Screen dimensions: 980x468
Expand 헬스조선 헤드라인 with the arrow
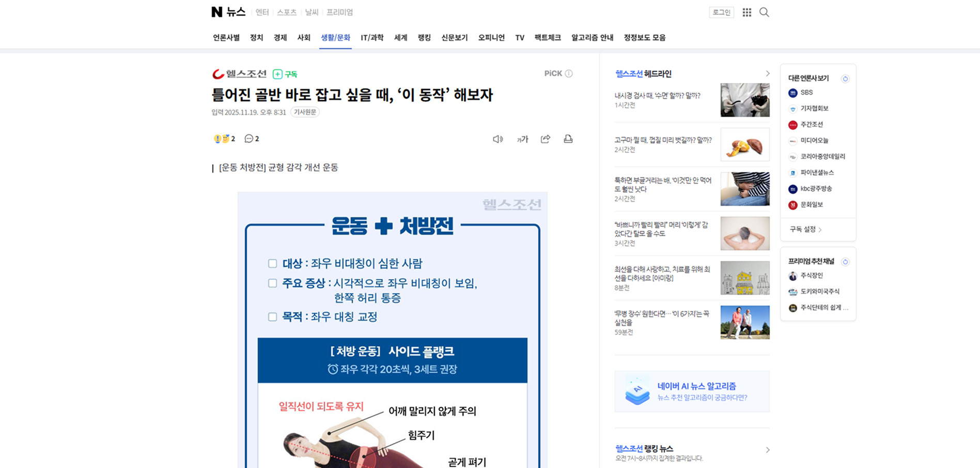(767, 74)
